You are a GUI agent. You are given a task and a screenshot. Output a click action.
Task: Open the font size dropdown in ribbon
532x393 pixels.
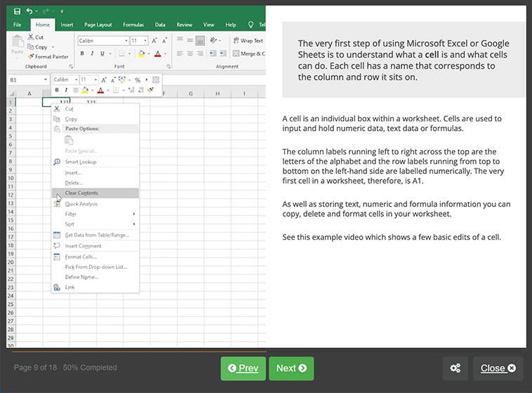pyautogui.click(x=139, y=41)
